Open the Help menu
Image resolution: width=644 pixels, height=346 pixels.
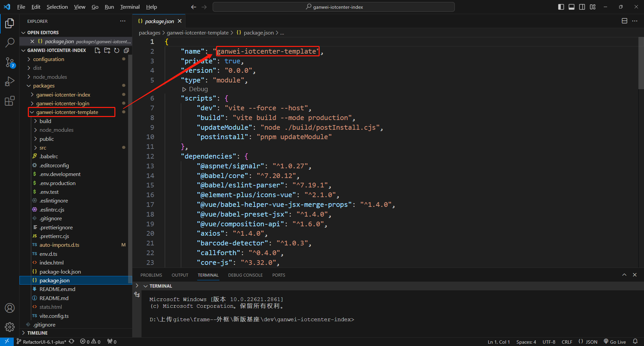151,7
